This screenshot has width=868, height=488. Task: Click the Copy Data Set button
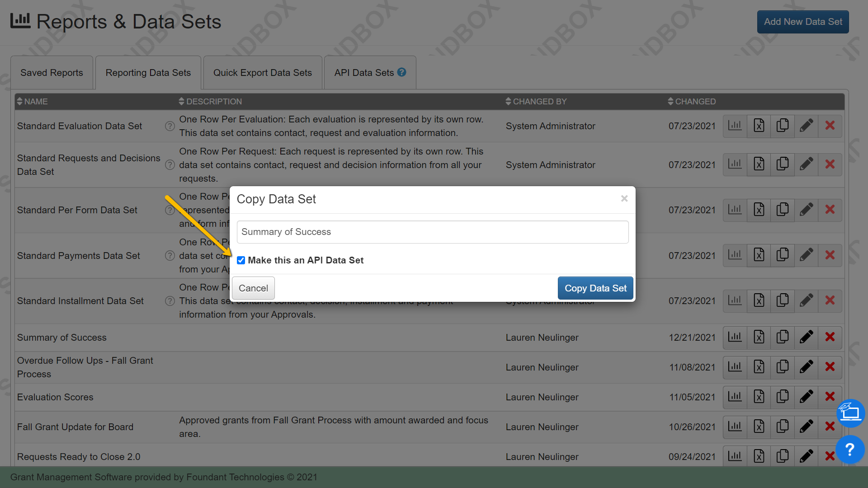tap(595, 288)
